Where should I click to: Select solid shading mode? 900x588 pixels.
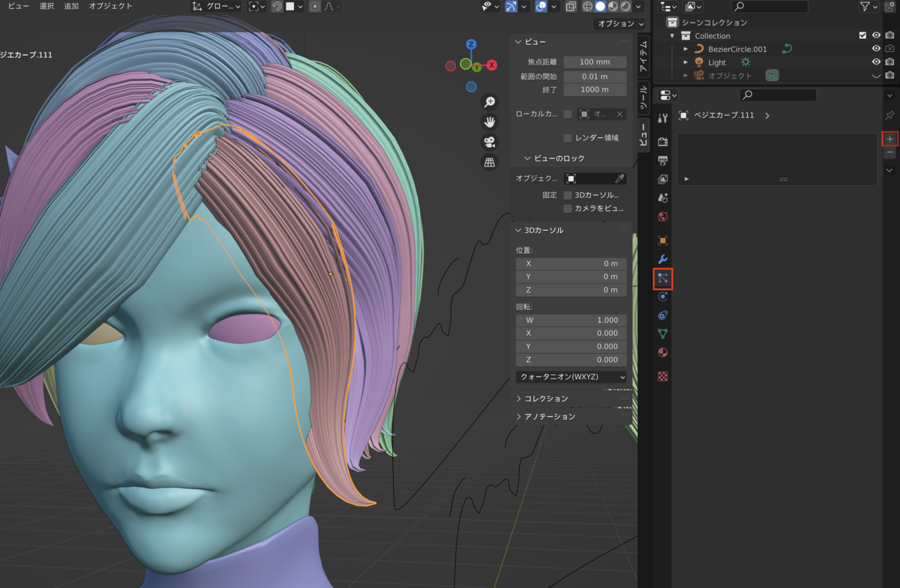[x=599, y=6]
